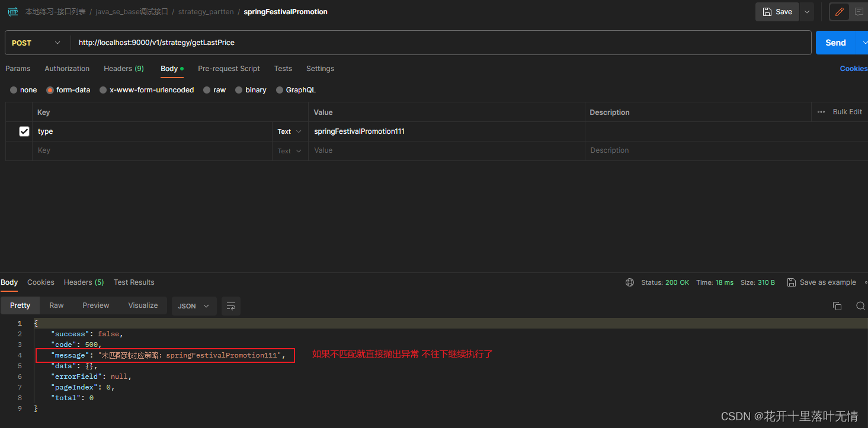Open the strategy_partten breadcrumb folder
The width and height of the screenshot is (868, 428).
tap(206, 12)
